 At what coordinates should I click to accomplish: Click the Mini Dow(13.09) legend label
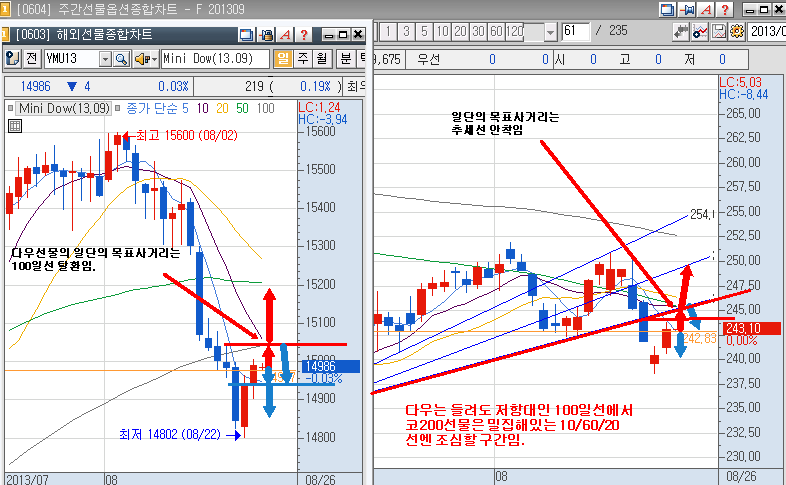click(x=64, y=108)
